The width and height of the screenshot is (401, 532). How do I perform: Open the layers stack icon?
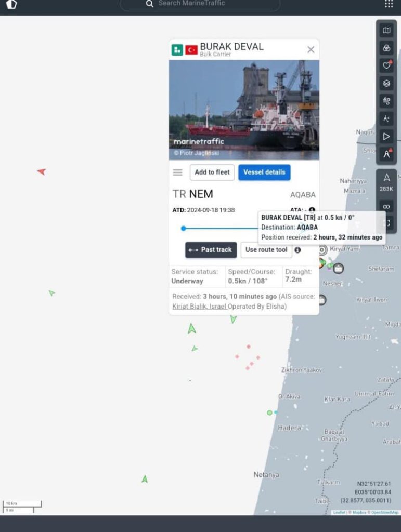coord(386,83)
